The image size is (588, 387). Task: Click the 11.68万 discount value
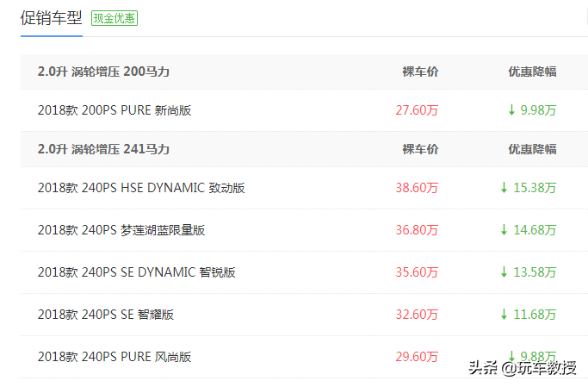click(535, 315)
